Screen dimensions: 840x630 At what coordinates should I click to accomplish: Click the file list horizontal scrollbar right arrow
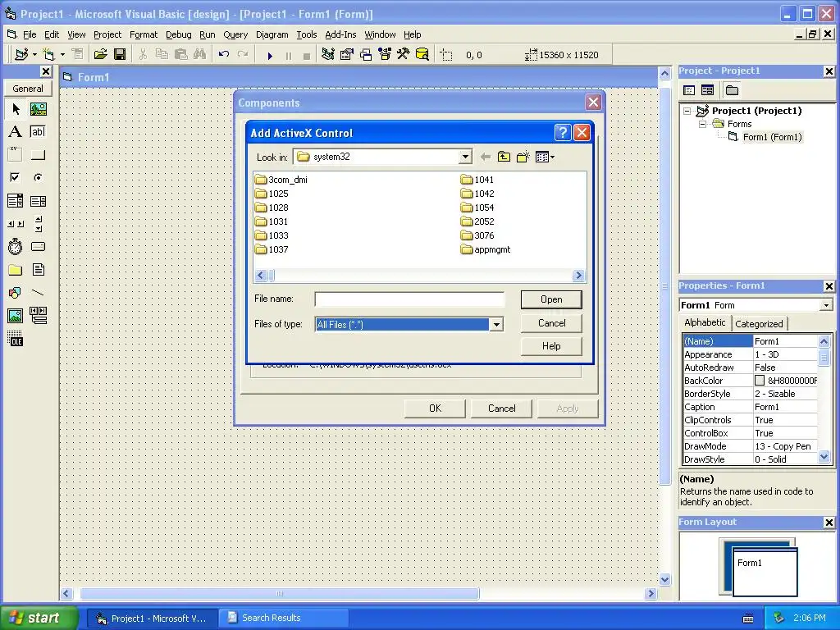(x=578, y=276)
